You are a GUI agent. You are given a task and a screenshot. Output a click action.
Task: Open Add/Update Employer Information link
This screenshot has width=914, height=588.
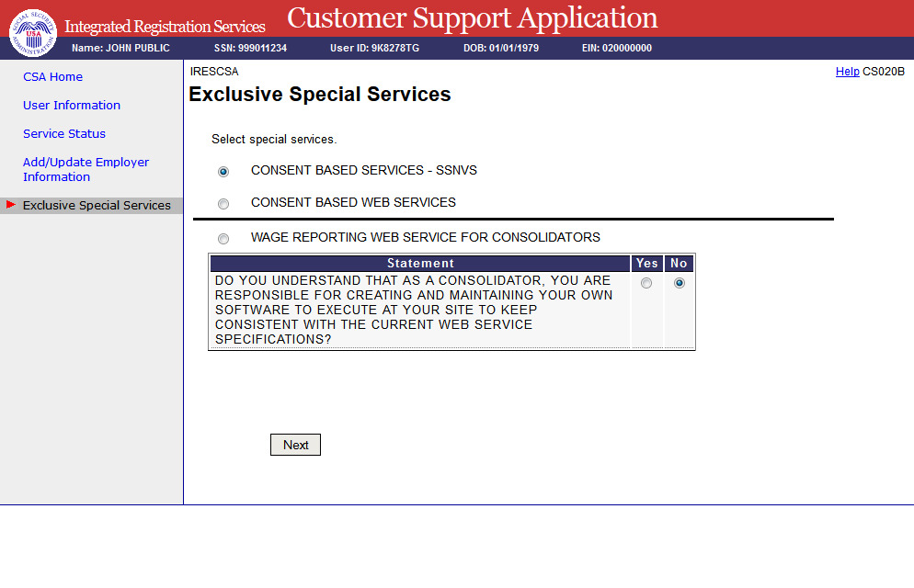coord(86,169)
